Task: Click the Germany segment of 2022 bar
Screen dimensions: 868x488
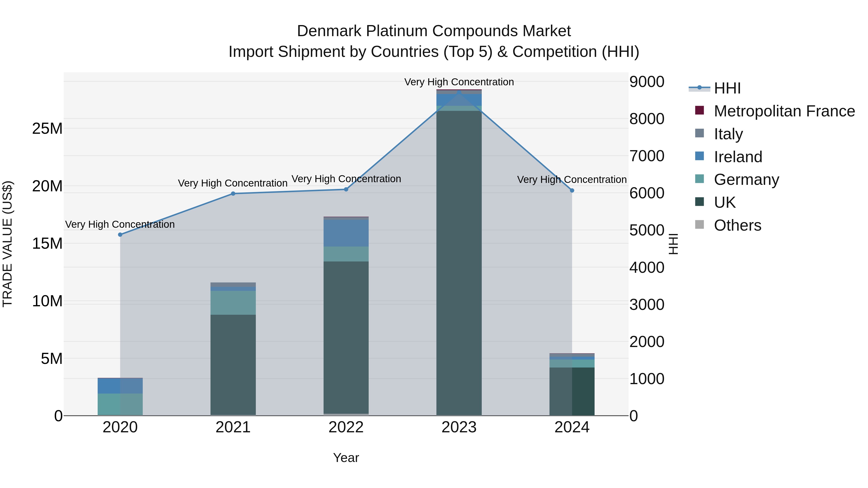Action: tap(346, 254)
